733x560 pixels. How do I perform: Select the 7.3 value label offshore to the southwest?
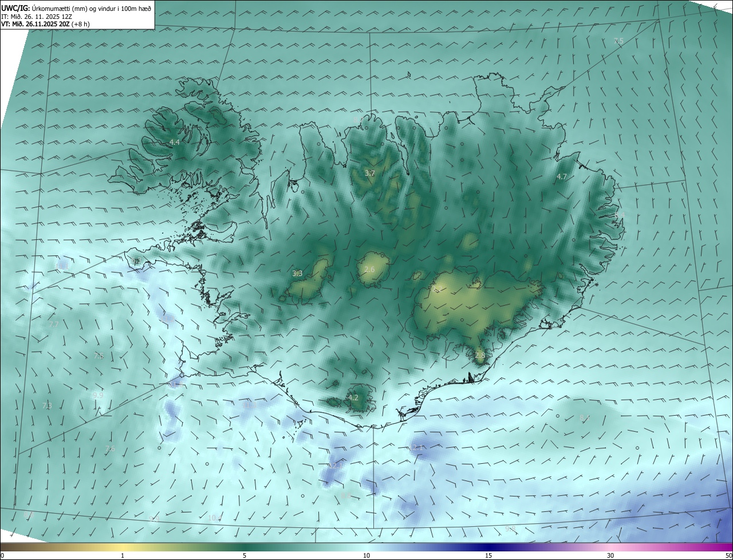click(47, 406)
